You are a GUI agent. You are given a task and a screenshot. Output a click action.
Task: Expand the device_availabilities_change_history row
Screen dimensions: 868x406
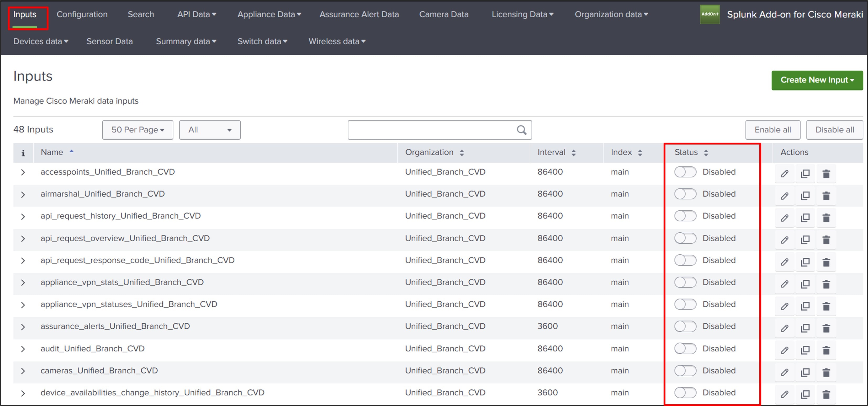pyautogui.click(x=23, y=393)
